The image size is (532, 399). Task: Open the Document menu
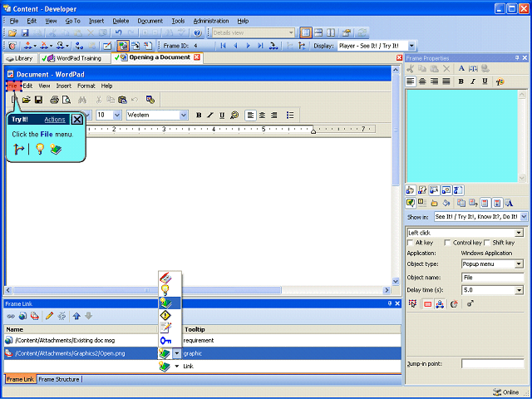(150, 21)
